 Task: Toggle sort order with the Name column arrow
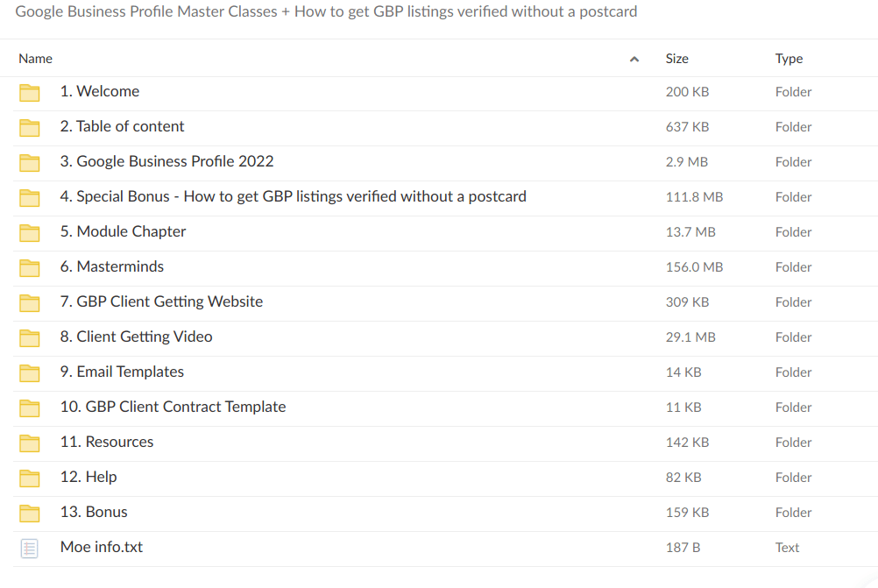pos(634,60)
